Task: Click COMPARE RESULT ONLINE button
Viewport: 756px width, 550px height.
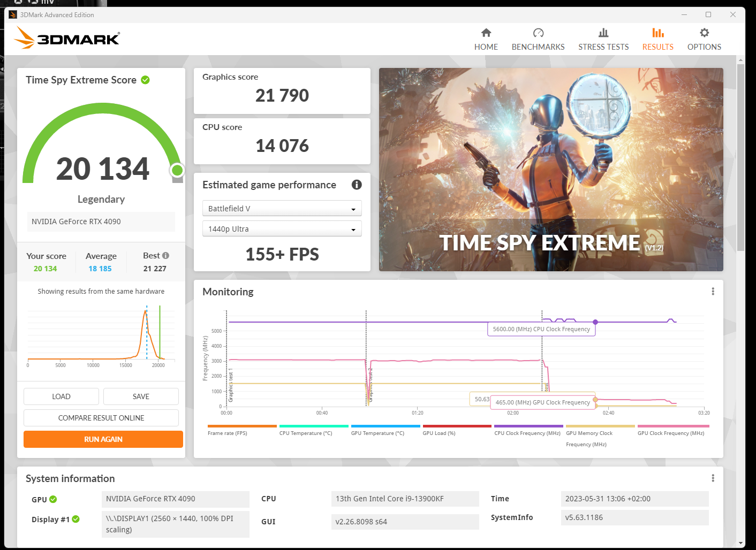Action: point(101,418)
